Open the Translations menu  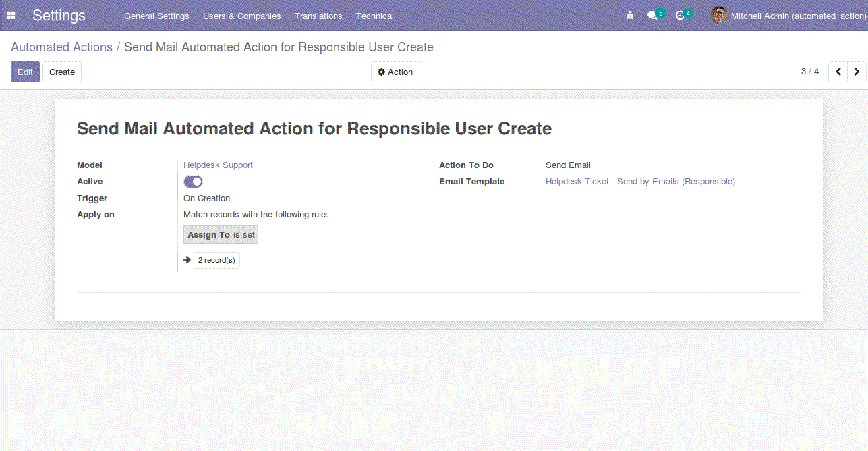[x=318, y=16]
